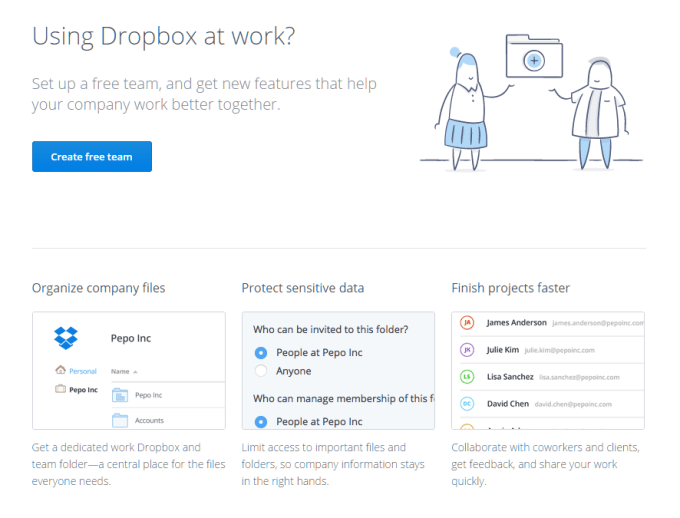Image resolution: width=680 pixels, height=518 pixels.
Task: Click the julie.kim@pepoinc.com email
Action: coord(559,350)
